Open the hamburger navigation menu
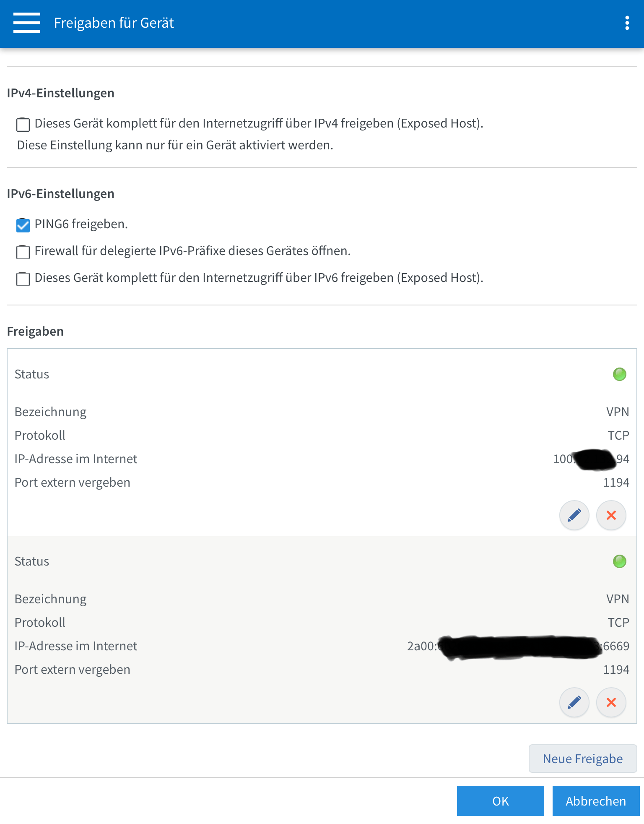The width and height of the screenshot is (644, 824). [x=27, y=23]
